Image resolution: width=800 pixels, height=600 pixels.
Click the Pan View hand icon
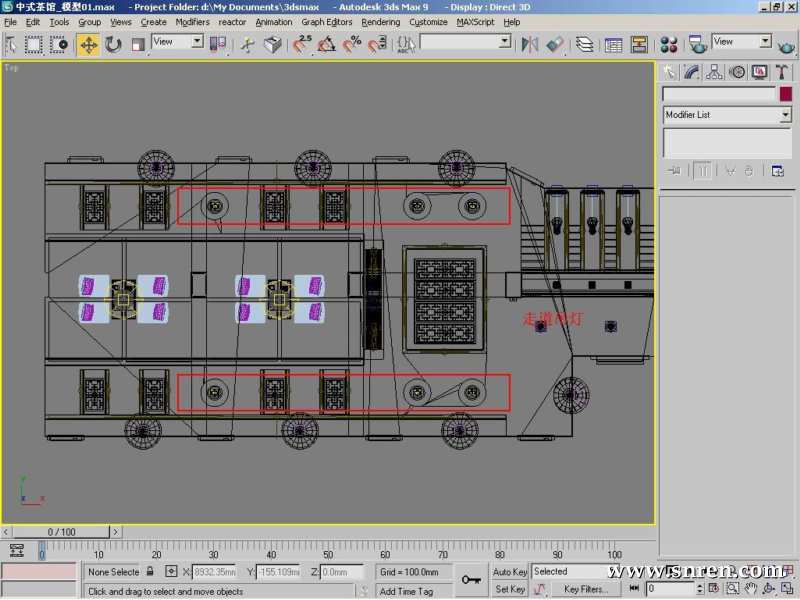750,588
